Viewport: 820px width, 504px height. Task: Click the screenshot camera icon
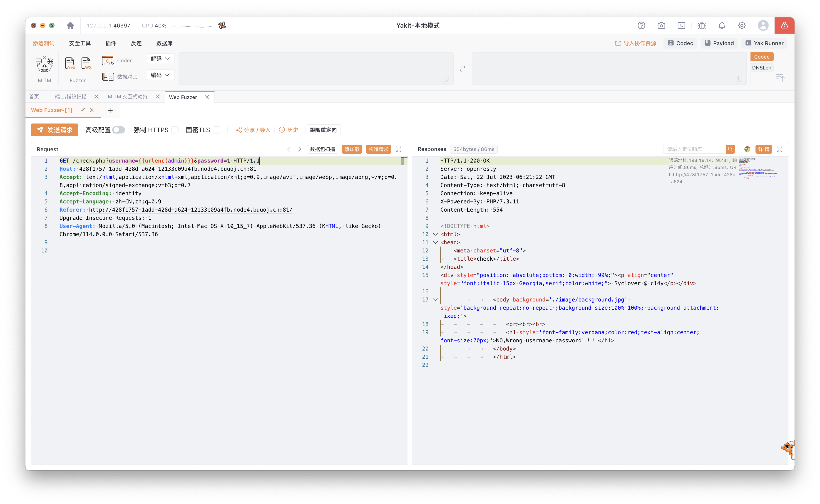[661, 26]
